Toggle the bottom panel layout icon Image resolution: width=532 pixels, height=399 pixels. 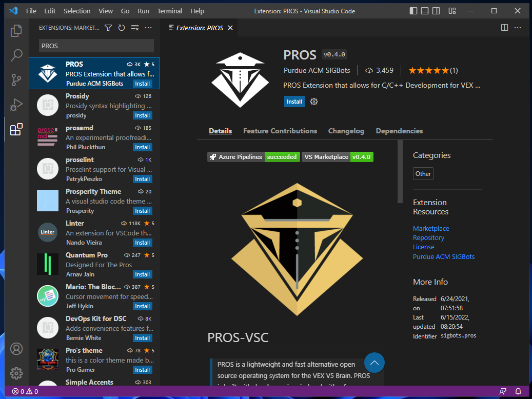click(425, 11)
